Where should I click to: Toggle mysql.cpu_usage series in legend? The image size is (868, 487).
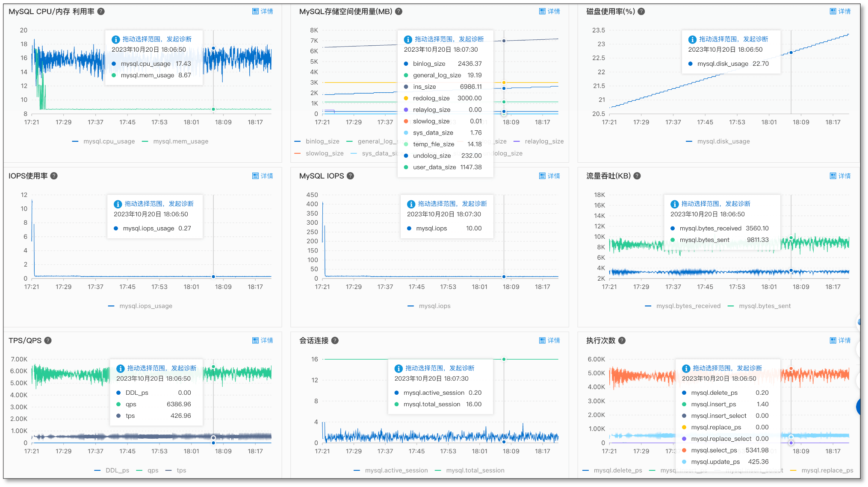(109, 141)
